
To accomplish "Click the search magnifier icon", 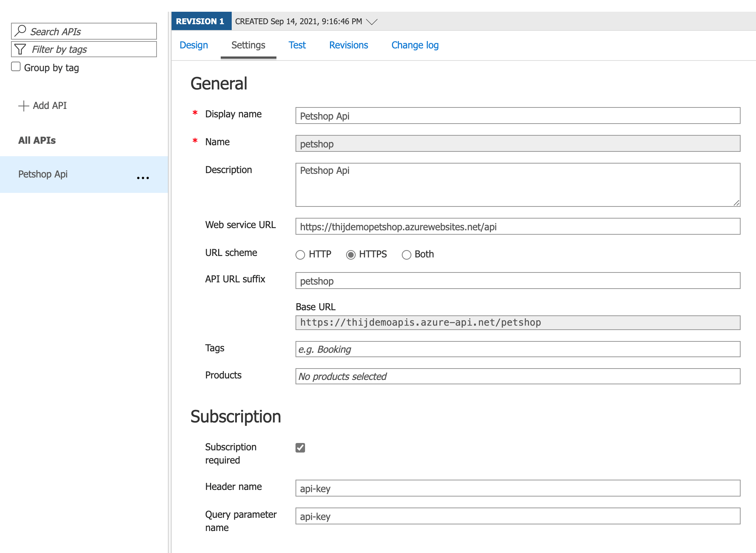I will 21,30.
